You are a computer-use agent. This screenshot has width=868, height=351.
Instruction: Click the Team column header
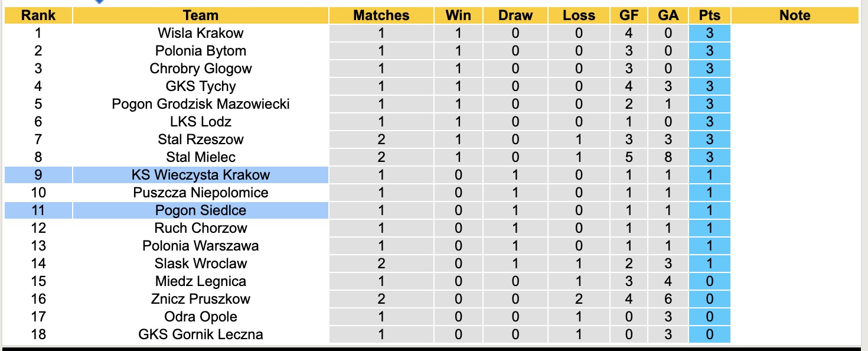tap(201, 15)
